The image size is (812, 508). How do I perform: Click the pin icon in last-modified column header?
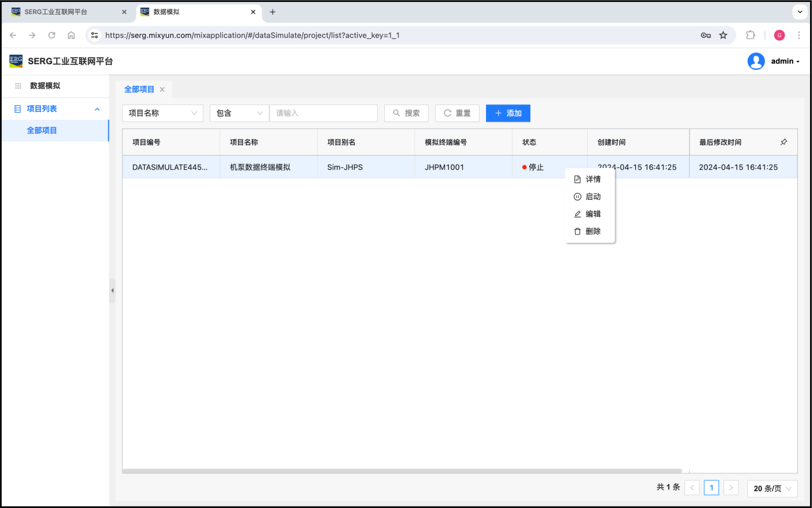pyautogui.click(x=784, y=142)
